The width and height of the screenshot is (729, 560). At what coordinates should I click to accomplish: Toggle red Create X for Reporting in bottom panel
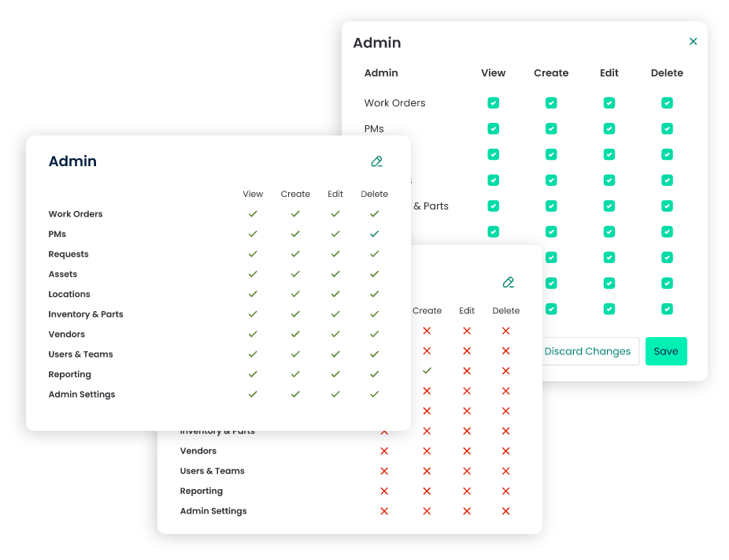426,491
